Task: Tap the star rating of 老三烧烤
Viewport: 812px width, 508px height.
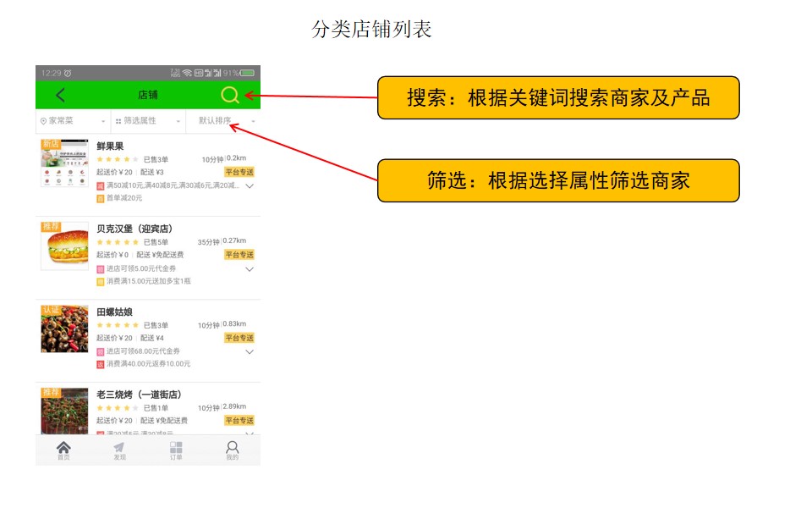Action: pos(118,408)
